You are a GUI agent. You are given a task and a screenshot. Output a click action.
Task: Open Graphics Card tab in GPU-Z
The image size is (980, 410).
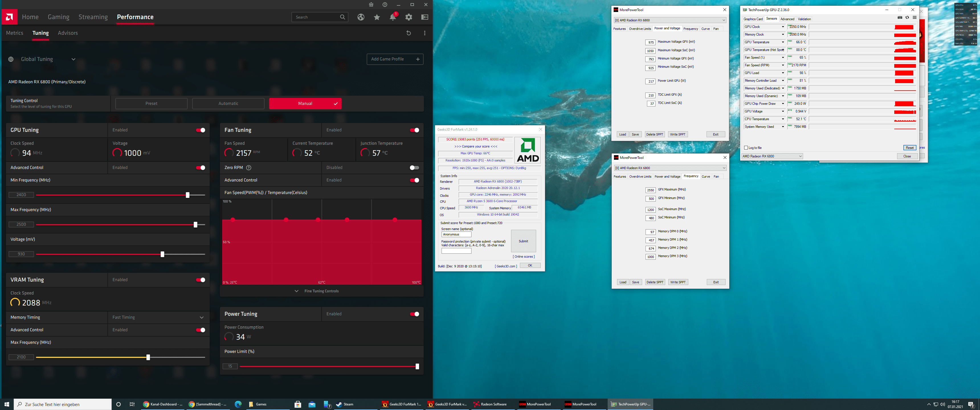pyautogui.click(x=753, y=19)
